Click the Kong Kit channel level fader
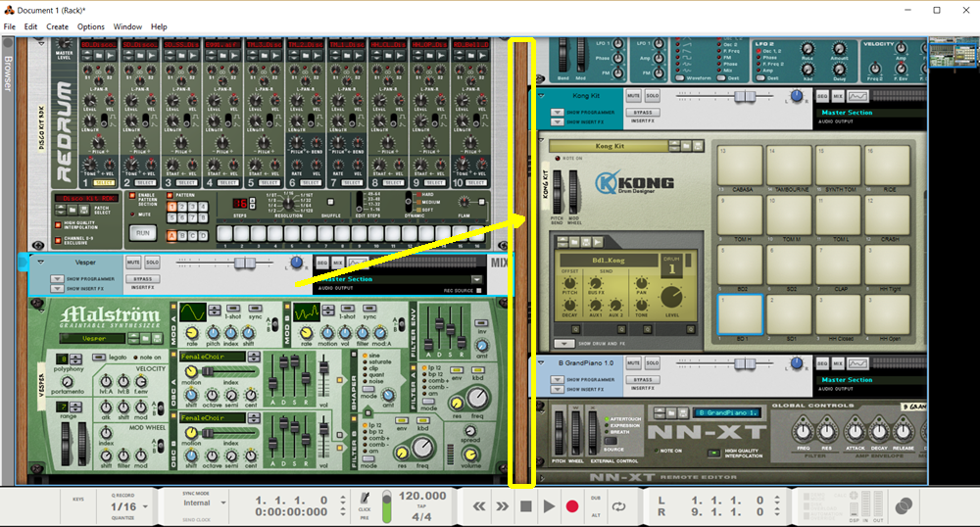The width and height of the screenshot is (980, 527). point(745,96)
